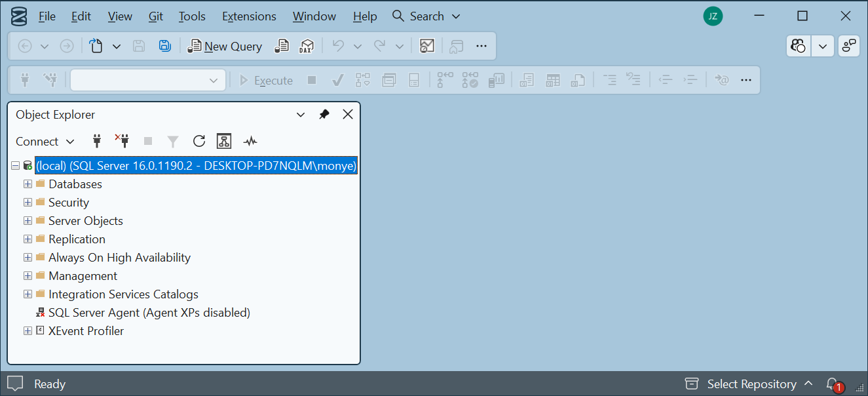Expand the Server Objects node
The width and height of the screenshot is (868, 396).
pyautogui.click(x=28, y=221)
